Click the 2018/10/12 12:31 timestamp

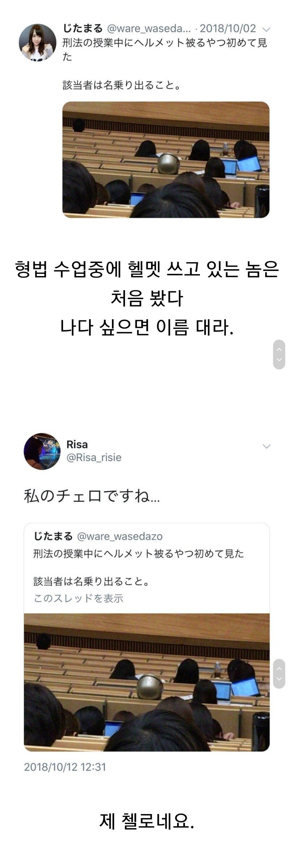click(65, 767)
